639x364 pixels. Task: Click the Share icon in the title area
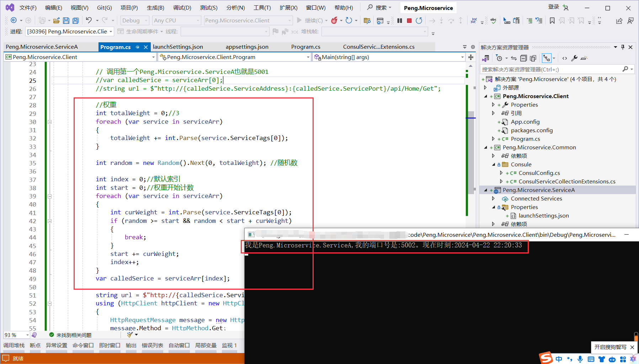(x=619, y=21)
